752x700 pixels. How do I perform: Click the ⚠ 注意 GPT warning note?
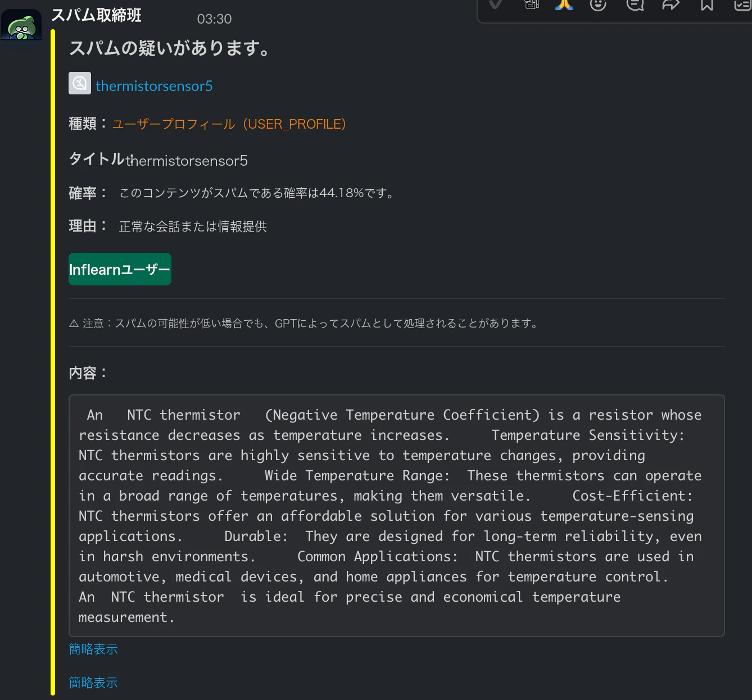305,323
